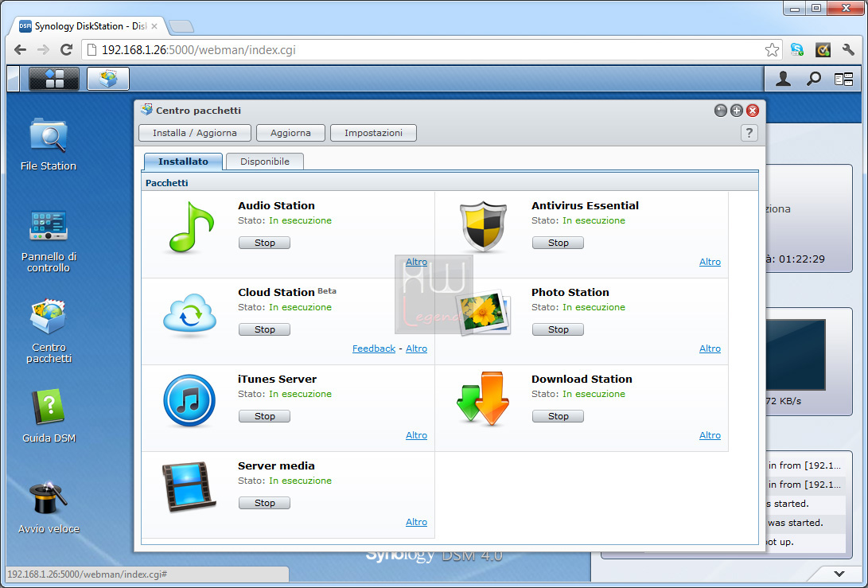Click the Server media film icon

point(189,487)
